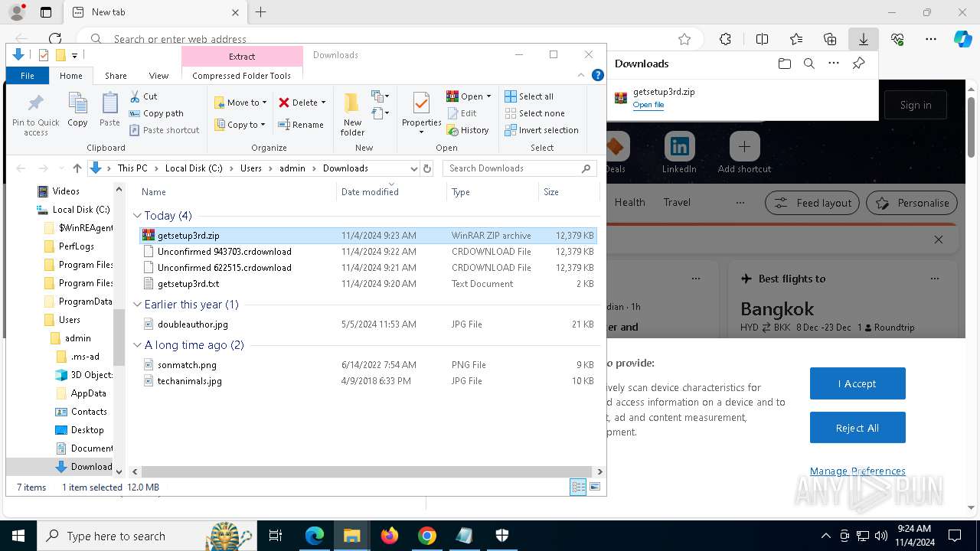The image size is (980, 551).
Task: Collapse the Earlier this year group
Action: coord(138,305)
